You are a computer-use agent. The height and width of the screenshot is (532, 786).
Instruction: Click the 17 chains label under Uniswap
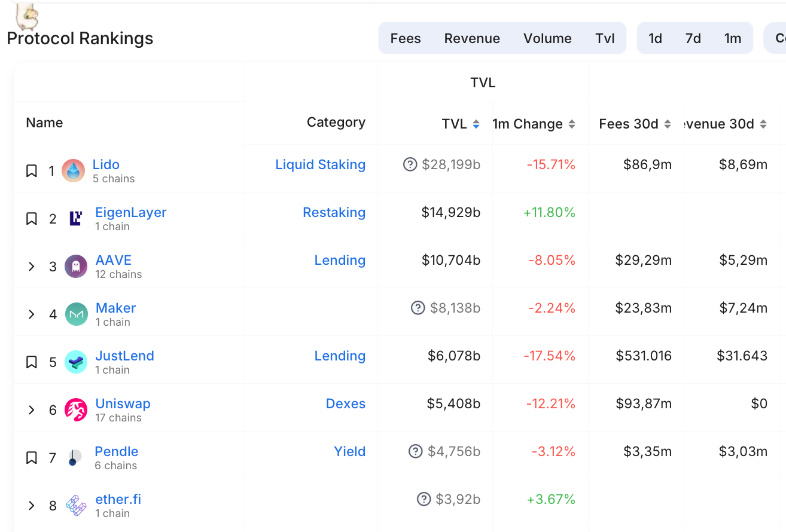click(x=118, y=418)
